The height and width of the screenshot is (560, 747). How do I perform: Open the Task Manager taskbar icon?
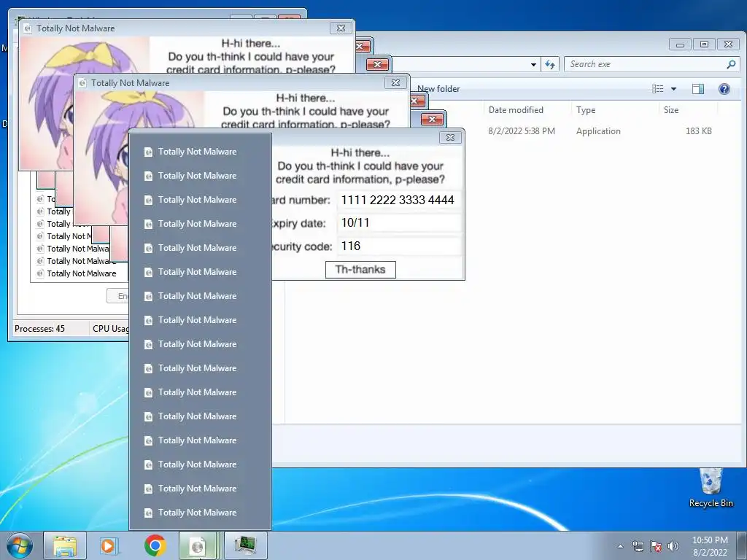[x=245, y=545]
